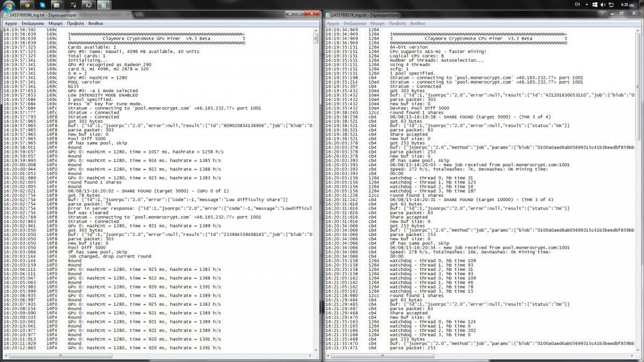Open Windows Explorer from the taskbar
Screen dimensions: 644x362
[x=57, y=4]
